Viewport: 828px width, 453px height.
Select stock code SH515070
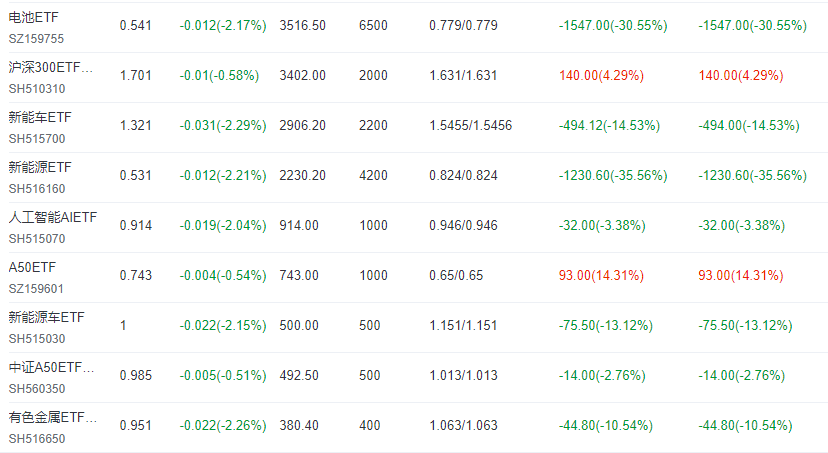[37, 239]
